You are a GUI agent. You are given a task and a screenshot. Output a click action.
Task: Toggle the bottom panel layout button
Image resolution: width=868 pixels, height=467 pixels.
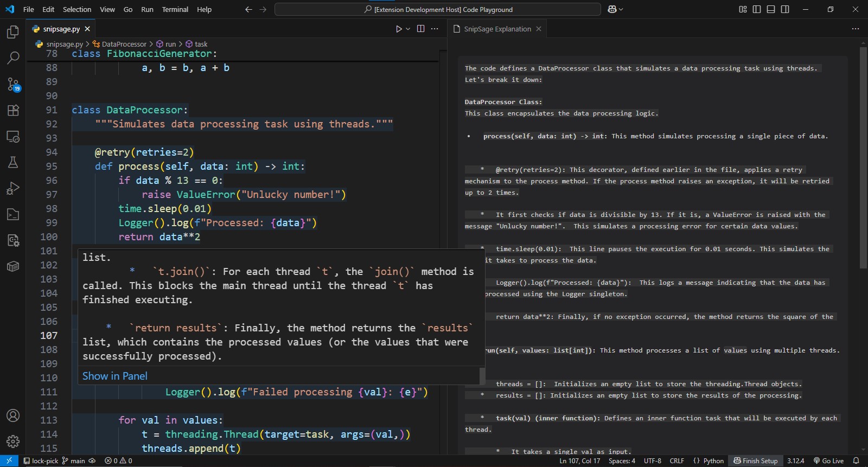pos(771,9)
